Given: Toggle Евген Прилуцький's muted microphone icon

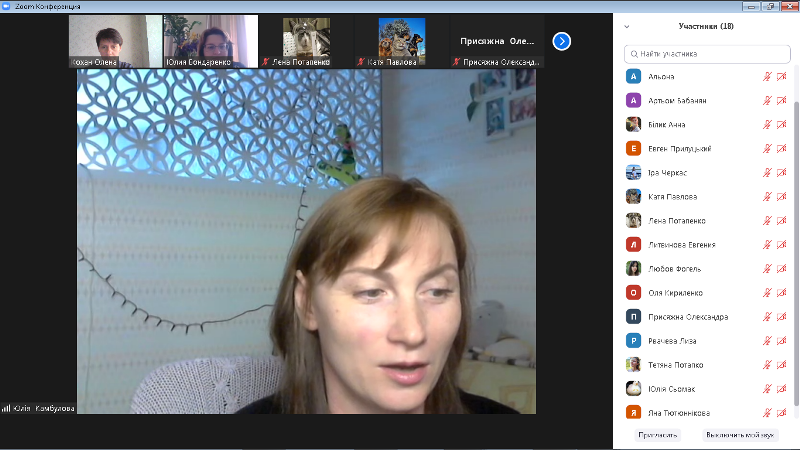Looking at the screenshot, I should point(767,148).
